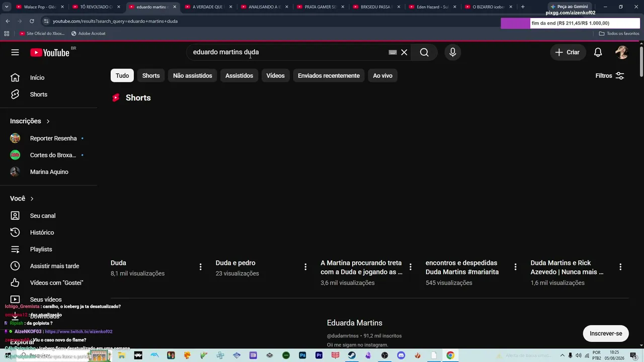
Task: Select the Shorts filter chip
Action: click(151, 75)
